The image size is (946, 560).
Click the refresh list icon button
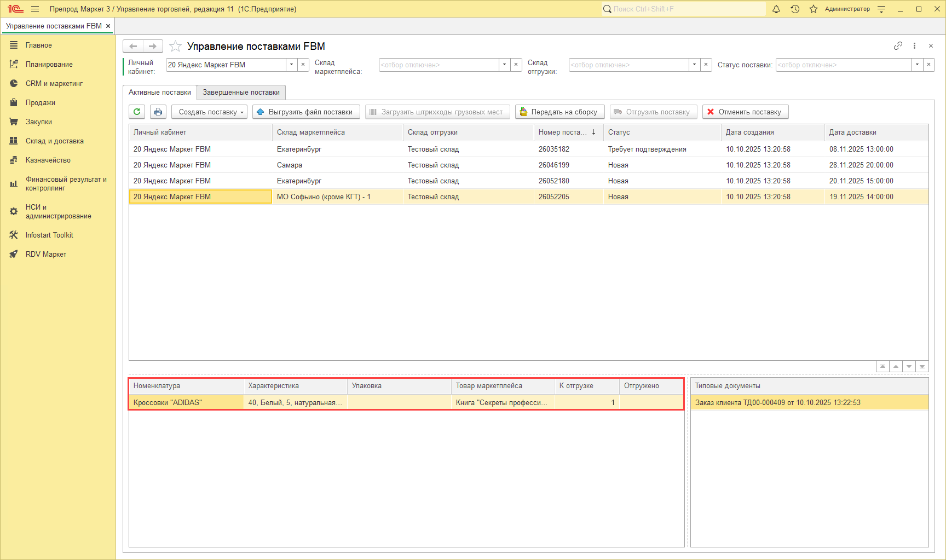point(137,112)
